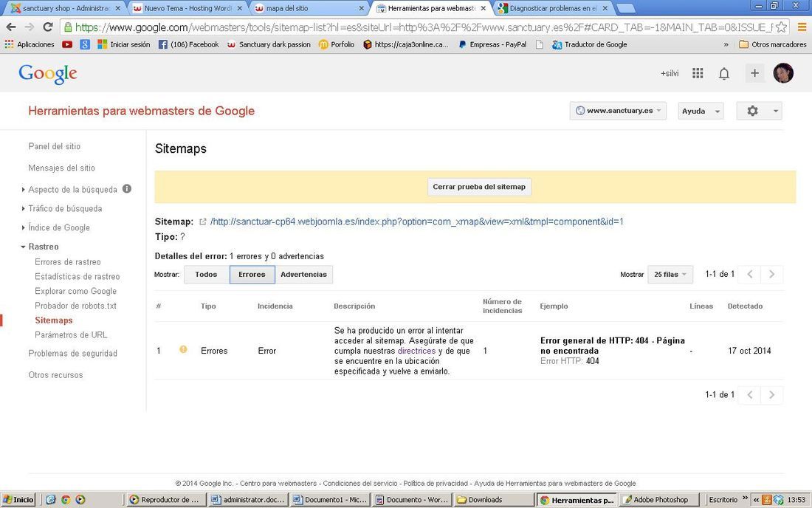The width and height of the screenshot is (812, 508).
Task: Open Otros recursos
Action: pyautogui.click(x=55, y=375)
